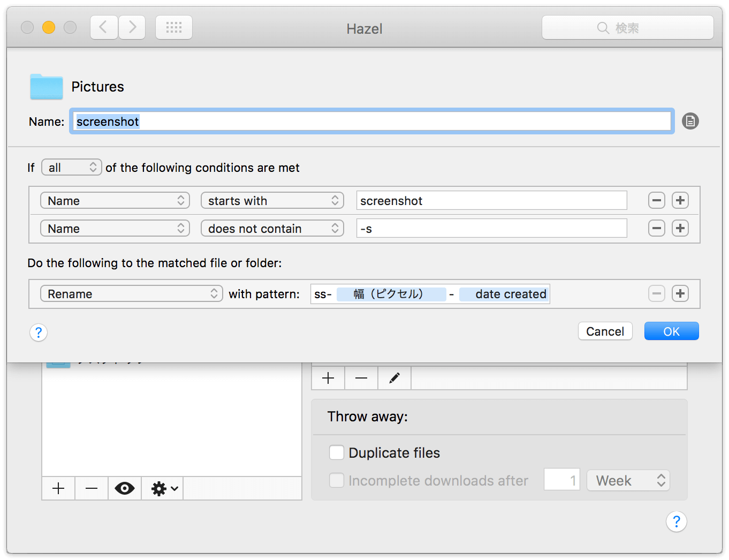
Task: Click the 'date created' pattern token
Action: pos(504,294)
